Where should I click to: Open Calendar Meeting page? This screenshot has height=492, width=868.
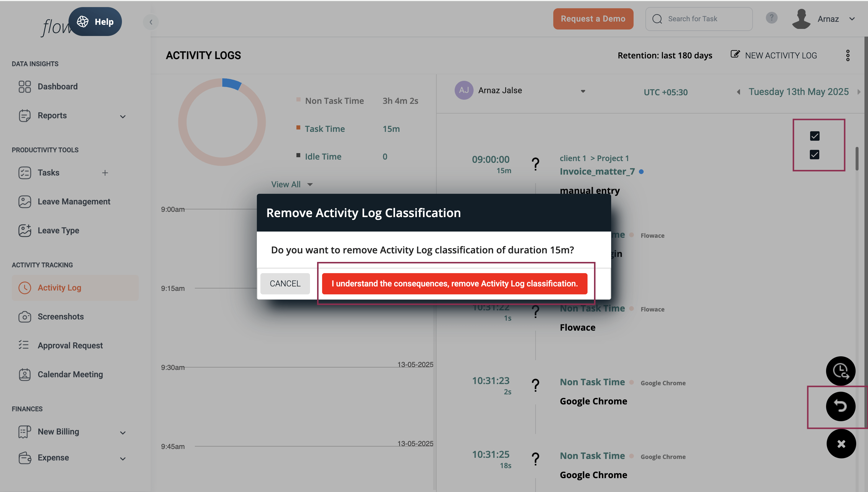click(x=70, y=374)
